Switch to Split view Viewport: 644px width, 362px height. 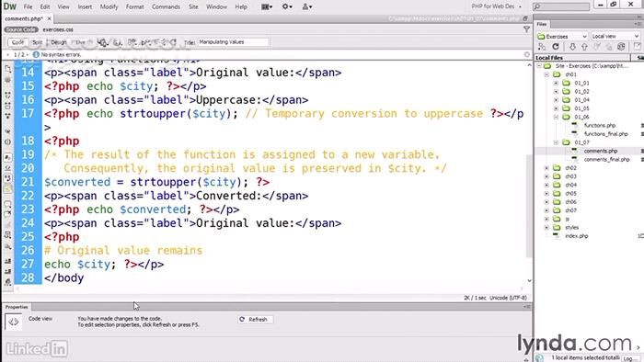pos(38,42)
